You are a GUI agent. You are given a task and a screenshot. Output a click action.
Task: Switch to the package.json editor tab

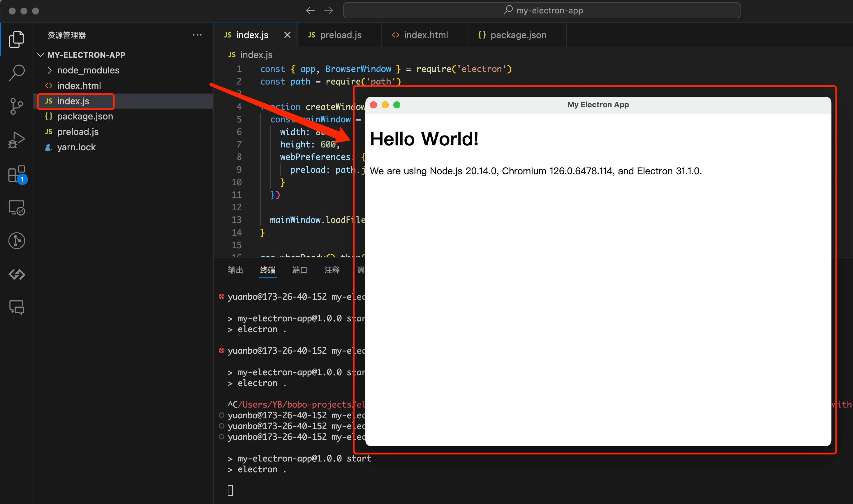[x=518, y=35]
